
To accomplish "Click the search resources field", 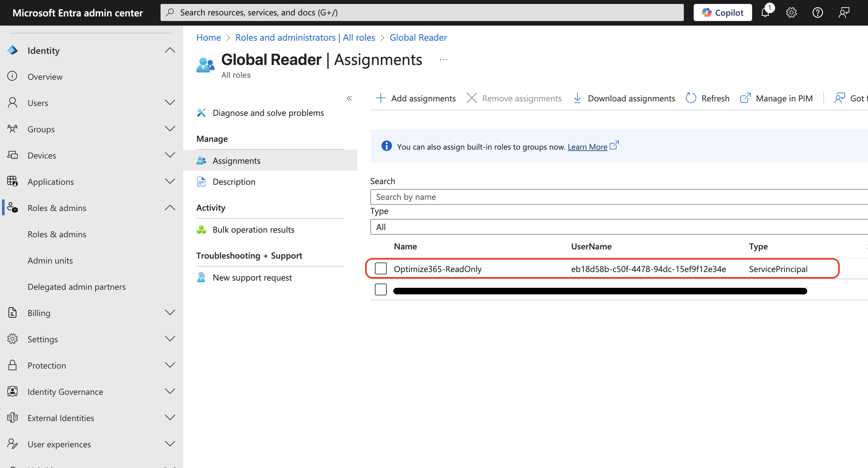I will pyautogui.click(x=422, y=12).
